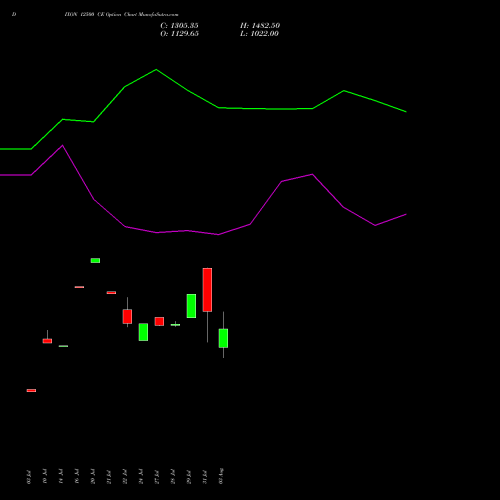Select the tall red candle above 31 Jul
500x500 pixels.
pos(207,290)
